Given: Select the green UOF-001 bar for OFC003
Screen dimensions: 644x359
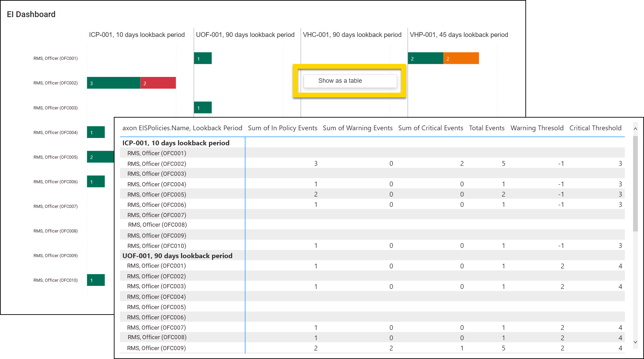Looking at the screenshot, I should [203, 108].
